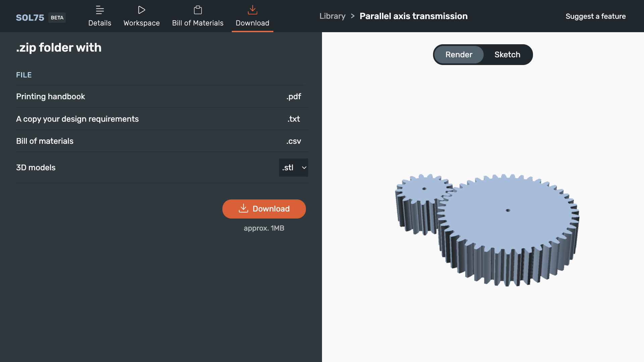The image size is (644, 362).
Task: Click the orange Download button
Action: click(264, 209)
